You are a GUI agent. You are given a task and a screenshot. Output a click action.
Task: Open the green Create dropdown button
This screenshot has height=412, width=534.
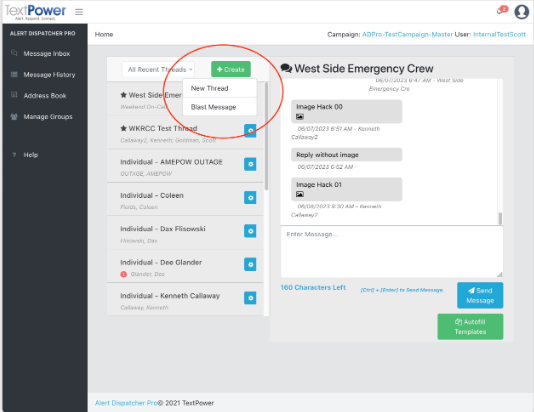(231, 69)
